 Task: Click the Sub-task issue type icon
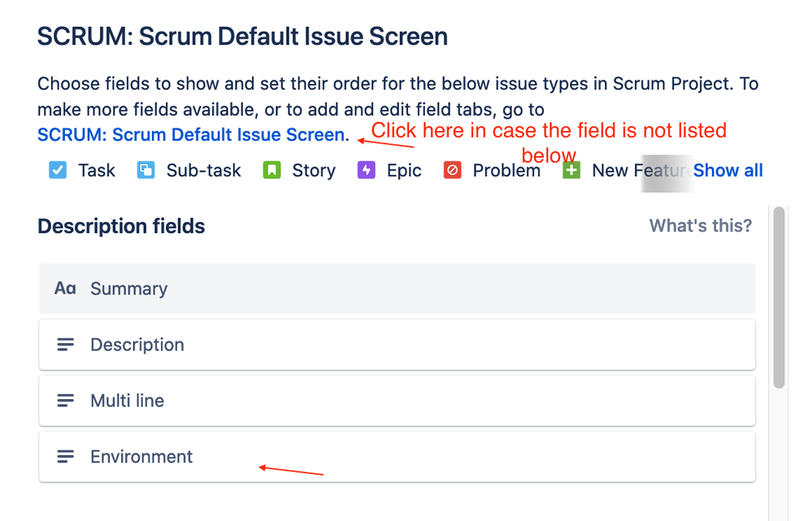coord(145,170)
